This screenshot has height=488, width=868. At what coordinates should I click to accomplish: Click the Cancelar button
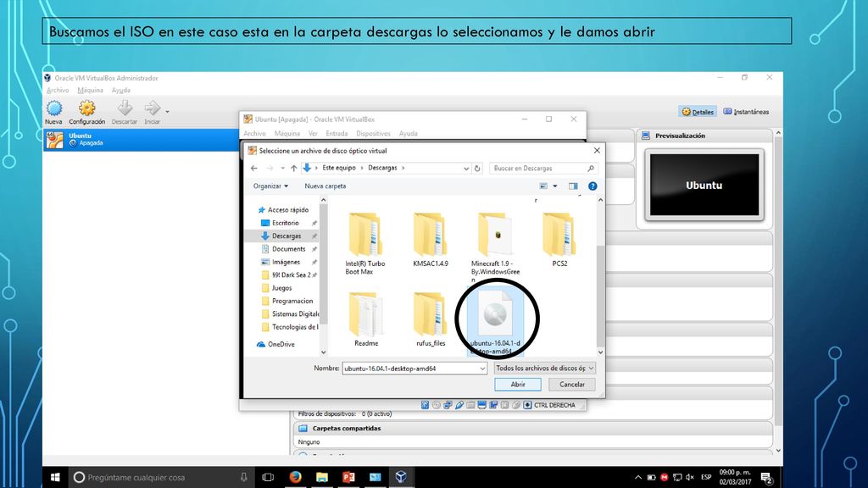coord(572,385)
